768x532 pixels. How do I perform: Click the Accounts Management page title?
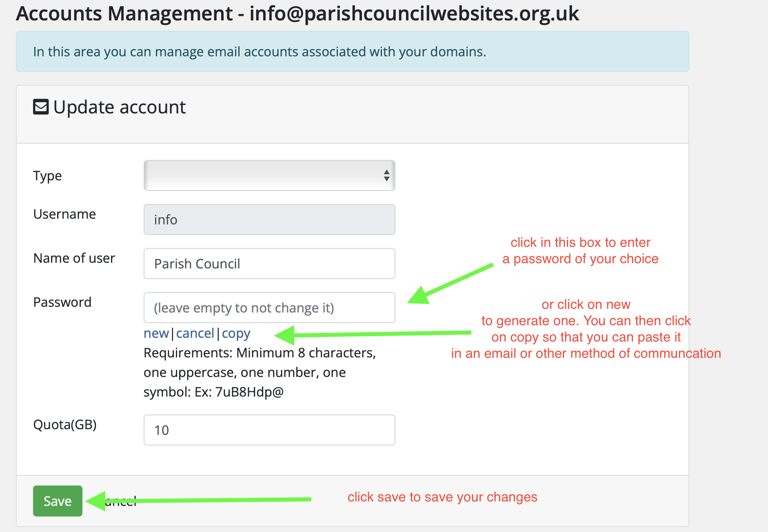(x=297, y=13)
